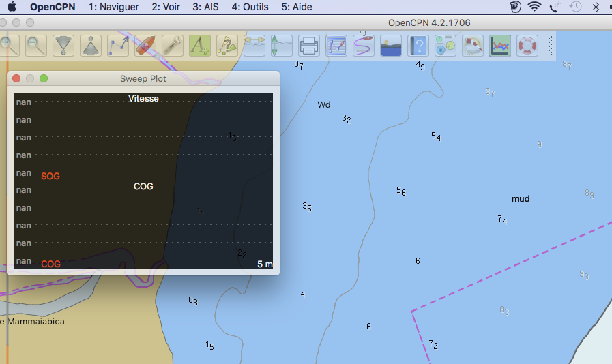Click the zoom out magnifier icon
This screenshot has width=612, height=364.
36,46
